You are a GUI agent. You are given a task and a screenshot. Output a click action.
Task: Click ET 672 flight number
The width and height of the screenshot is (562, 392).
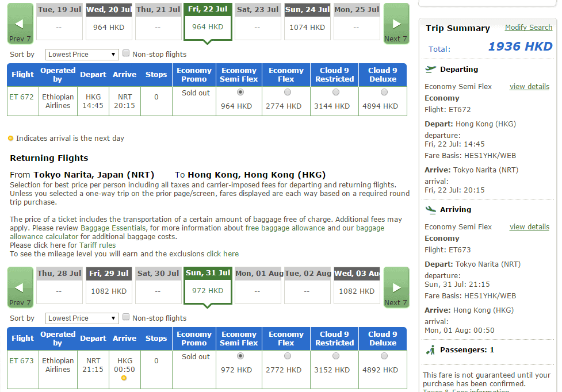22,97
